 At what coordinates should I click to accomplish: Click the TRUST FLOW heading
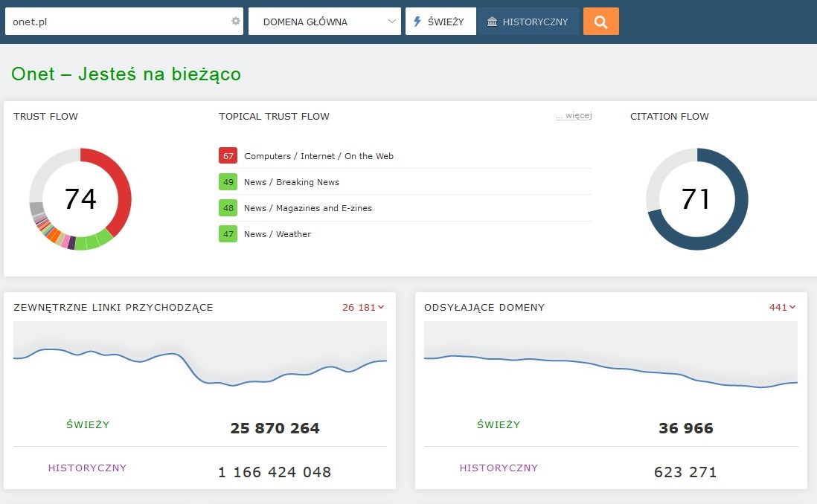click(x=46, y=116)
